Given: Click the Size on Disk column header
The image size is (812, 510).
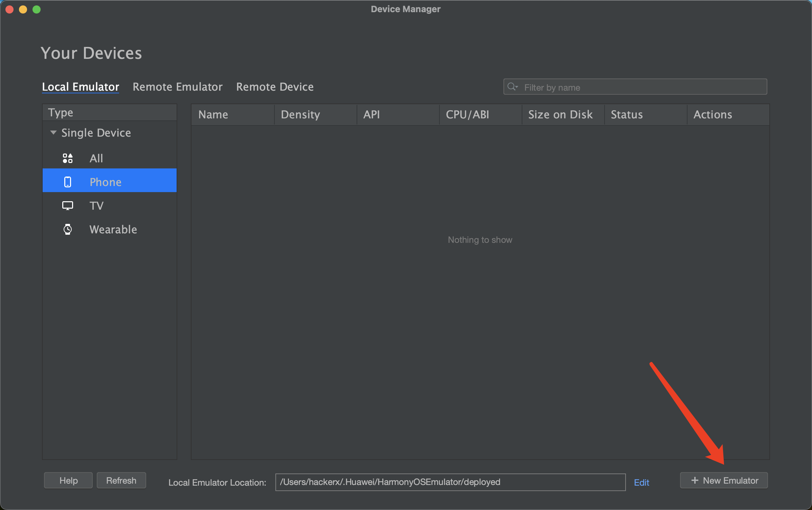Looking at the screenshot, I should (x=560, y=115).
